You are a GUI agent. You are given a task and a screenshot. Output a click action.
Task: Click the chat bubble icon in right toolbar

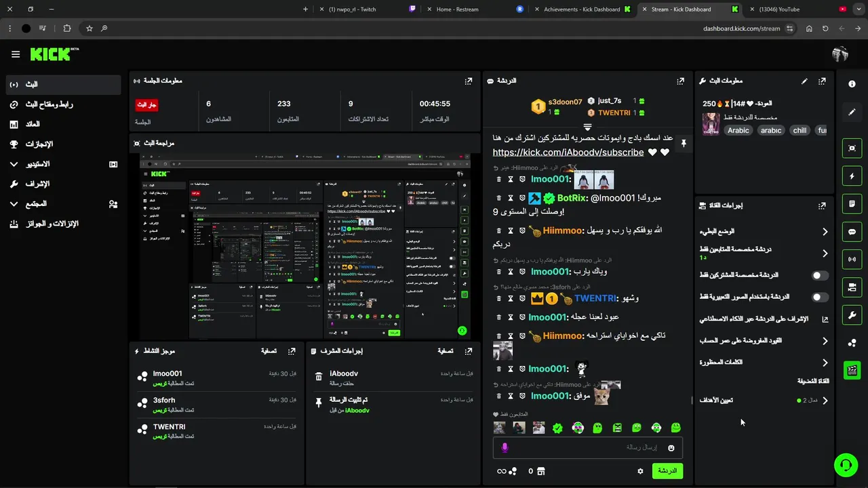[x=852, y=232]
